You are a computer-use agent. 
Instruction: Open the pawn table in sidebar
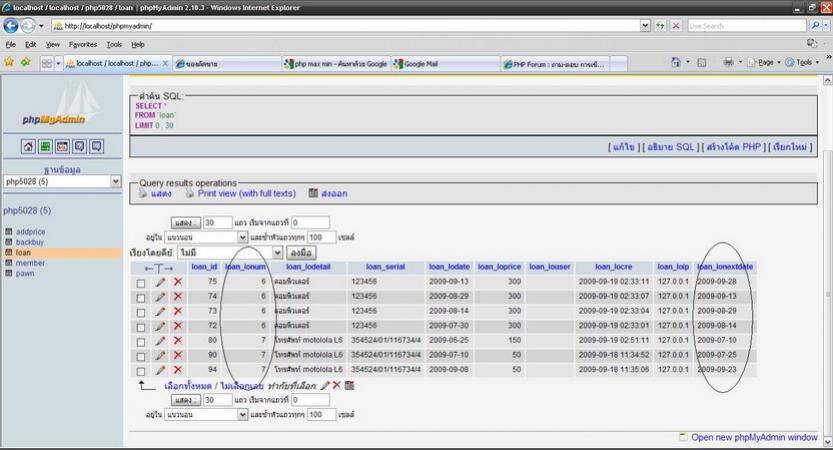[25, 274]
